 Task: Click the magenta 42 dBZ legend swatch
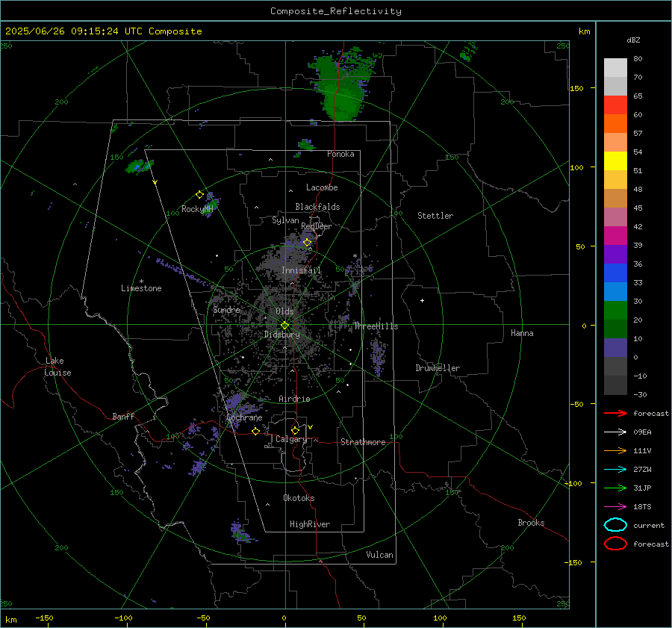[x=615, y=235]
